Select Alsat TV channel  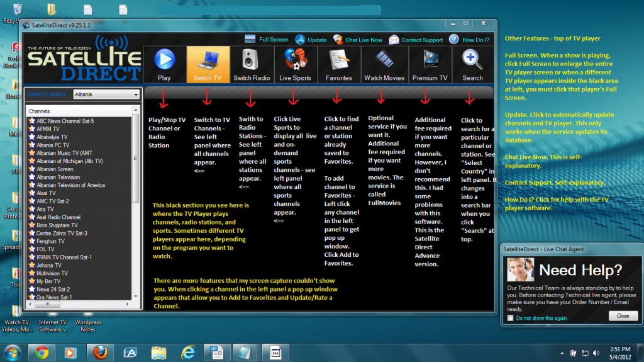pos(46,193)
